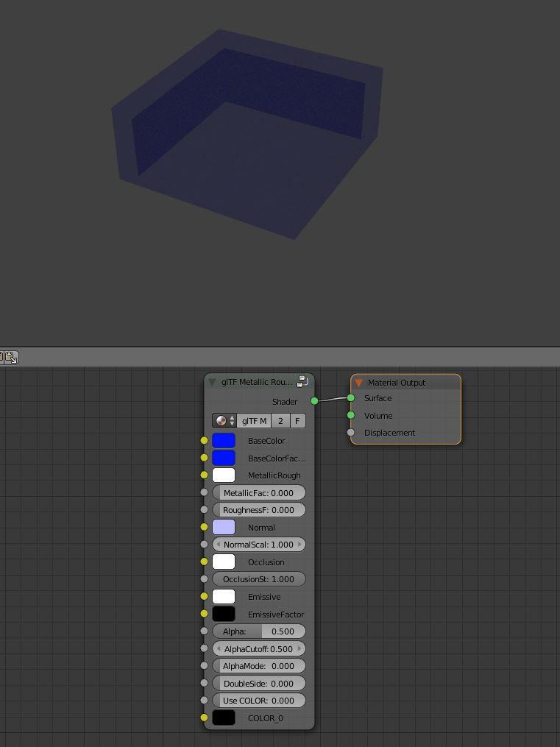Click the OcclusionSt gray input socket
This screenshot has height=747, width=560.
[x=205, y=578]
